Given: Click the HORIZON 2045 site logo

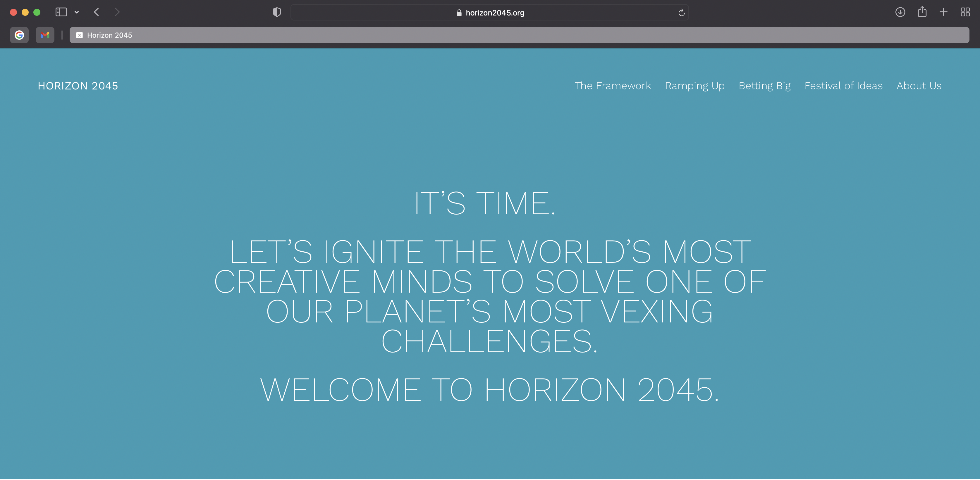Looking at the screenshot, I should pyautogui.click(x=78, y=86).
